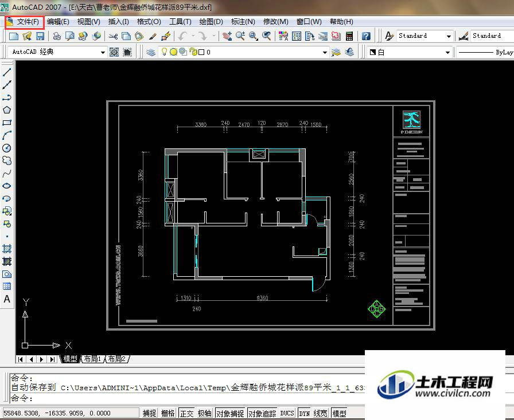Jump to last layout tab arrow
The width and height of the screenshot is (514, 420).
pos(52,359)
